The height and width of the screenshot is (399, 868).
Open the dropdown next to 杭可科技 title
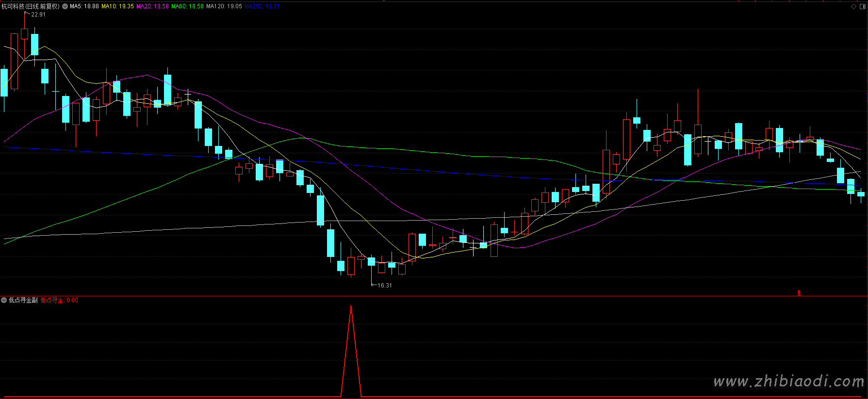pos(65,7)
